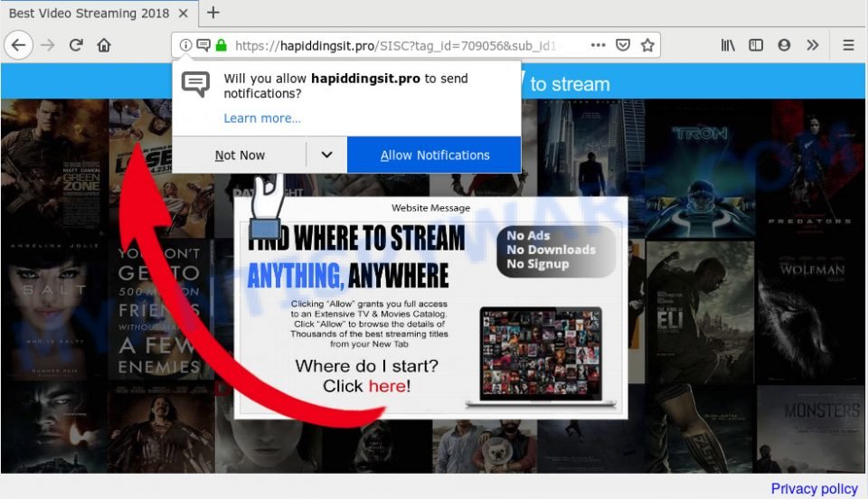Click the Book of Eli poster

click(700, 312)
